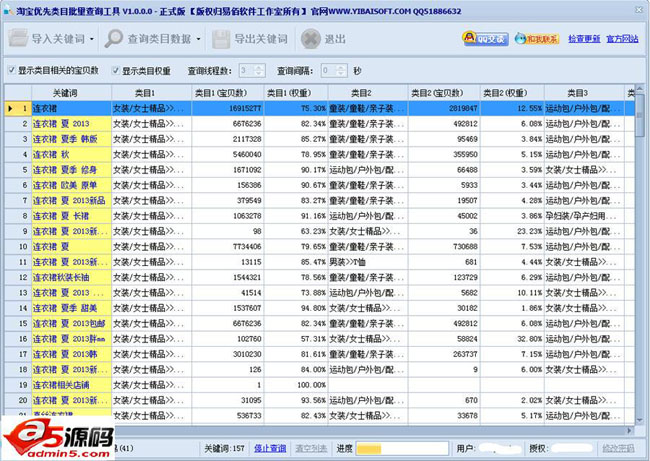Click the 停止查询 link
Viewport: 650px width, 461px height.
pos(270,448)
